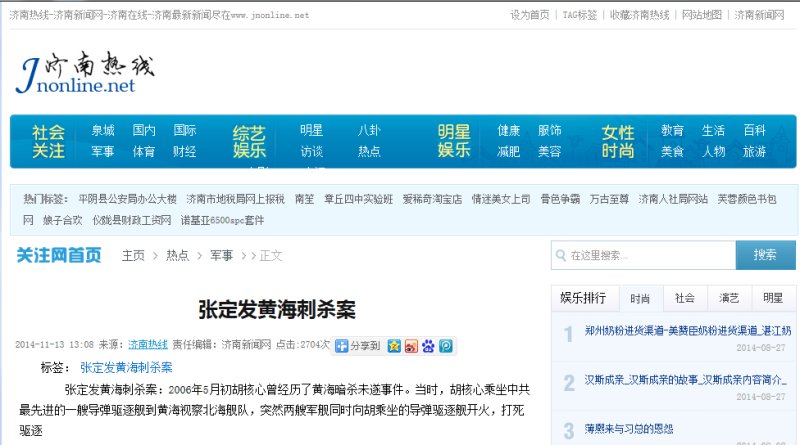
Task: Open hot tag 仪陇县财政工资网
Action: click(x=132, y=220)
